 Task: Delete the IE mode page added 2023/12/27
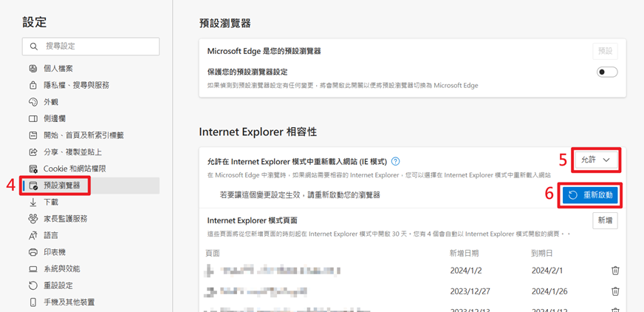(x=615, y=291)
